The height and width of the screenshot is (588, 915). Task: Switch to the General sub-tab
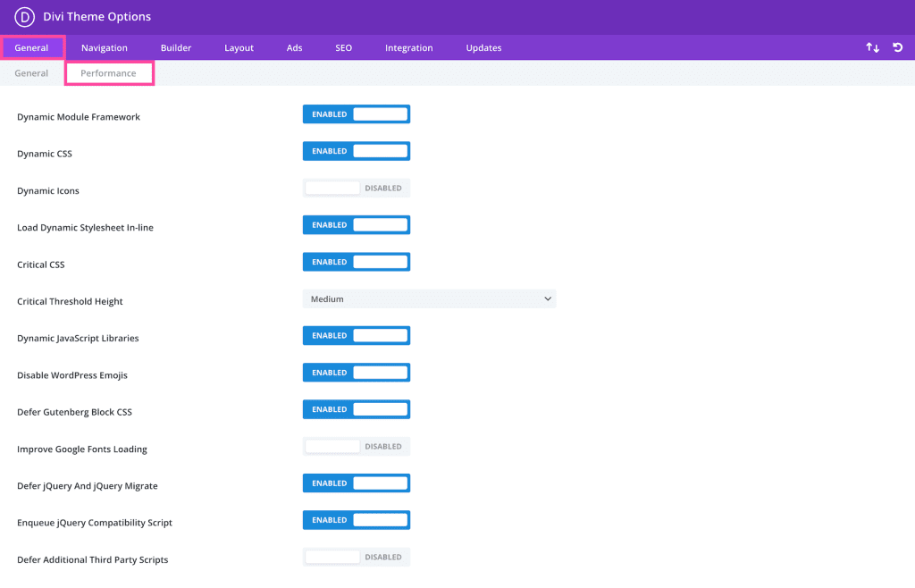coord(32,72)
